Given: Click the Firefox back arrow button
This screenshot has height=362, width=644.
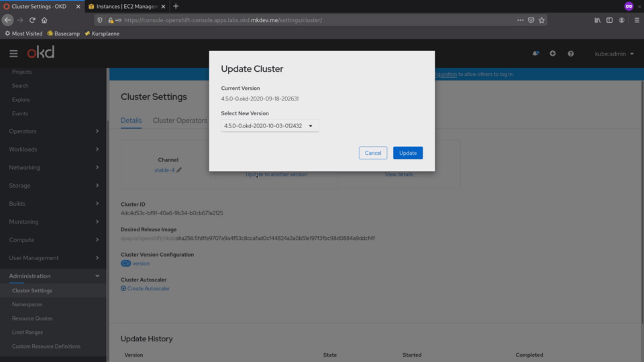Looking at the screenshot, I should tap(8, 19).
